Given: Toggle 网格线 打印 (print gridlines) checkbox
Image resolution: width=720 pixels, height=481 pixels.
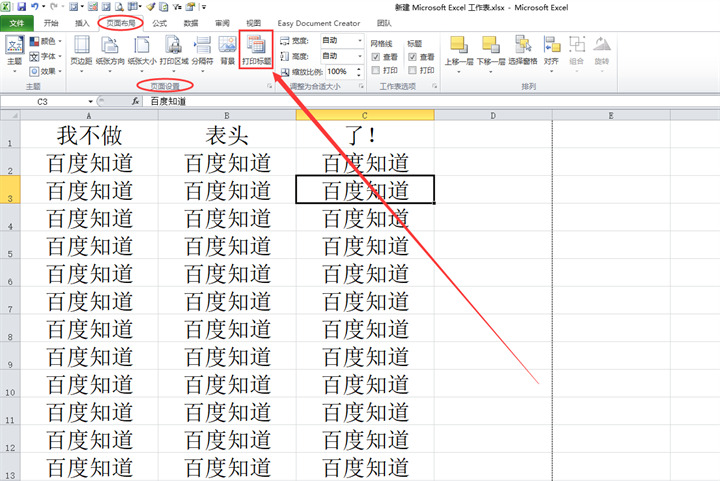Looking at the screenshot, I should coord(376,70).
